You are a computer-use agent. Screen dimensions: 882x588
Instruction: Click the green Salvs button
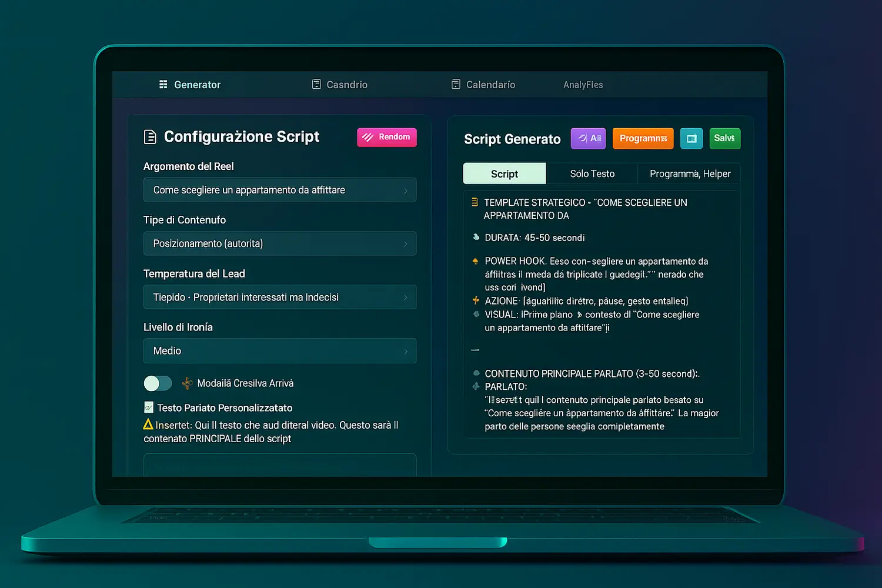(724, 139)
